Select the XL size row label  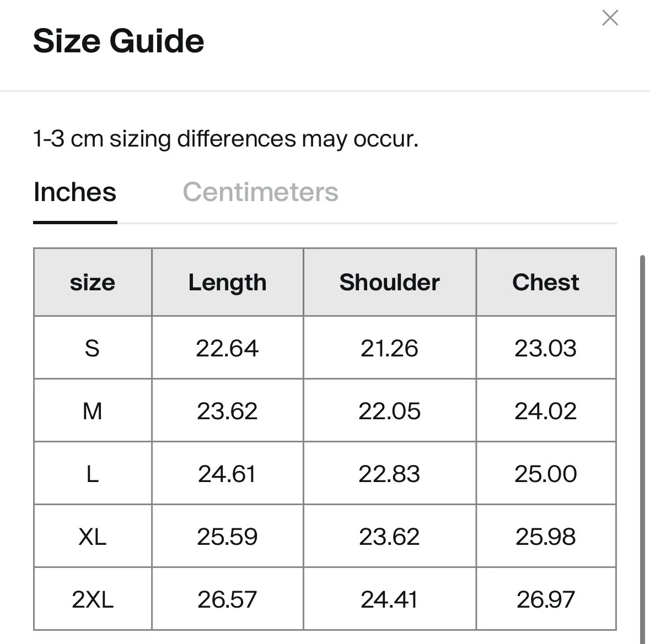pos(93,537)
